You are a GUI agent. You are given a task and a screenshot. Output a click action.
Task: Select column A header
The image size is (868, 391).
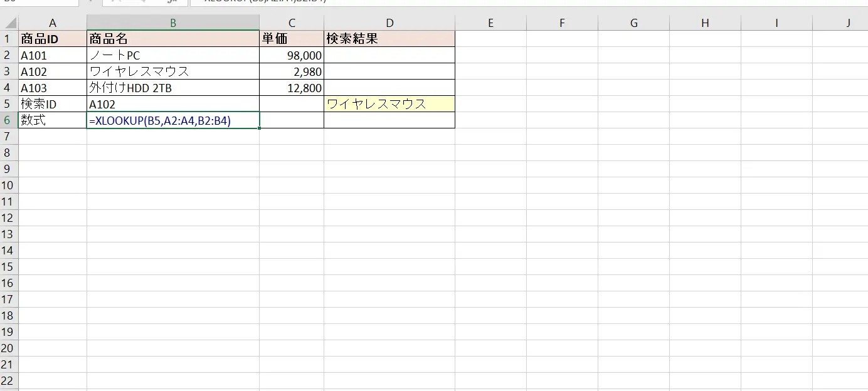(53, 23)
